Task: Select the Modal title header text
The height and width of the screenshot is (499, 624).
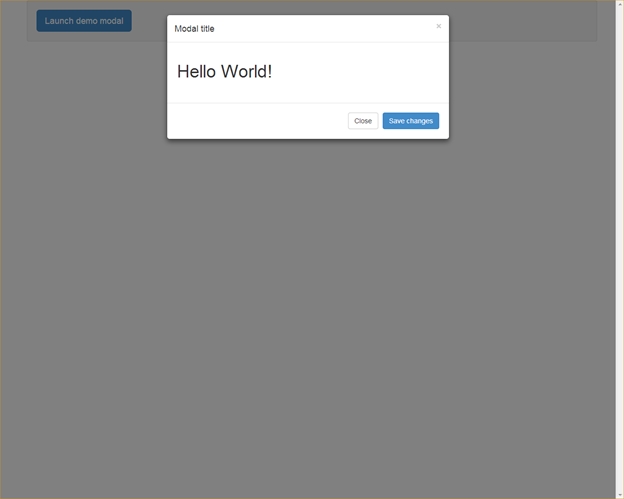Action: (194, 29)
